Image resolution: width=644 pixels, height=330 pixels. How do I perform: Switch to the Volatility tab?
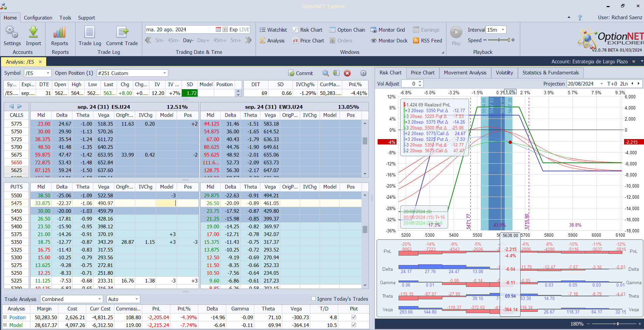click(504, 73)
